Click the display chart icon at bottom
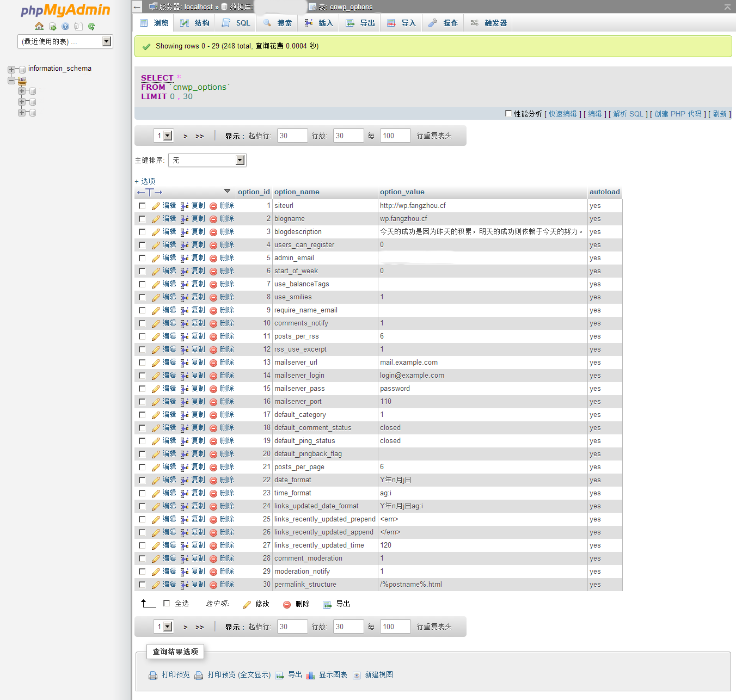The height and width of the screenshot is (700, 736). 311,675
